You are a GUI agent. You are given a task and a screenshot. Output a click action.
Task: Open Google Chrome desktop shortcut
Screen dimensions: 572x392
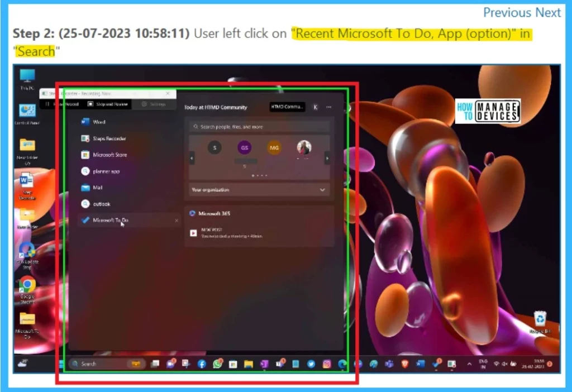click(27, 290)
